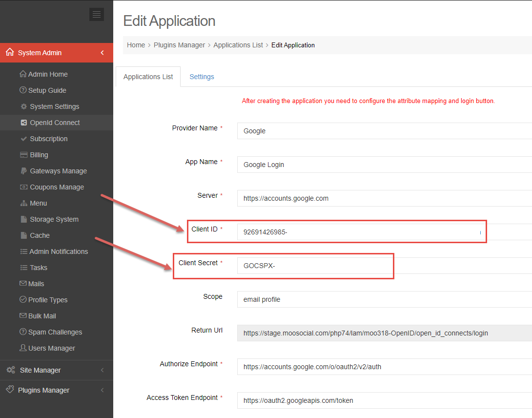
Task: Click the App Name input field
Action: (x=385, y=165)
